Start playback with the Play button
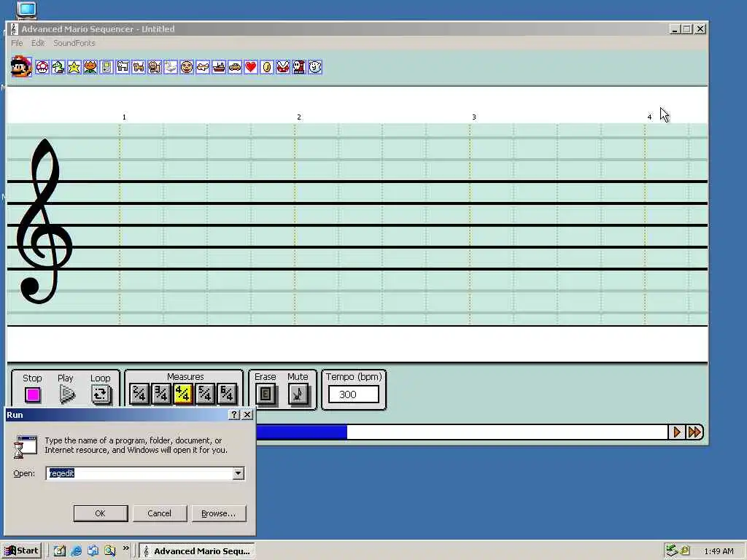Screen dimensions: 747x560 (67, 394)
